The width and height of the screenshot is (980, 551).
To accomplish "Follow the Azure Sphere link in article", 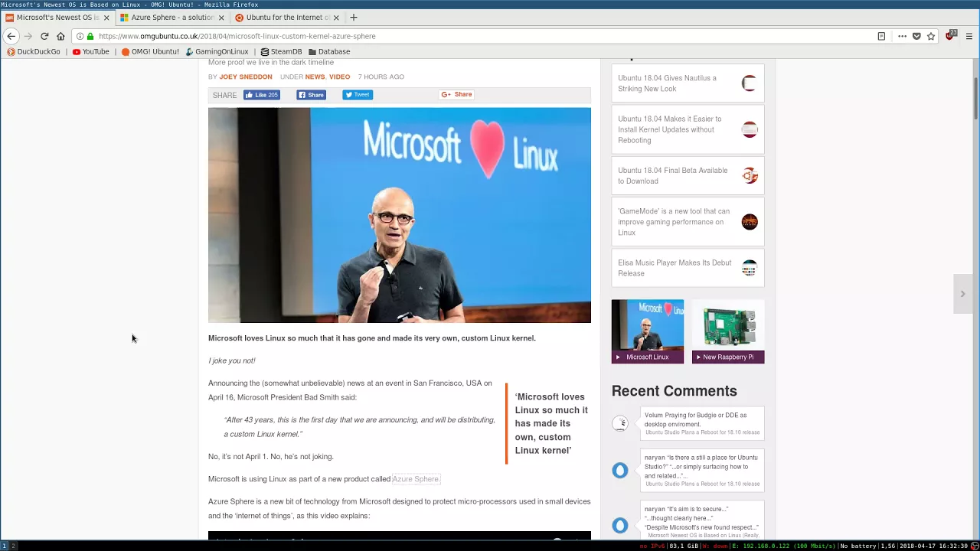I will (x=416, y=479).
